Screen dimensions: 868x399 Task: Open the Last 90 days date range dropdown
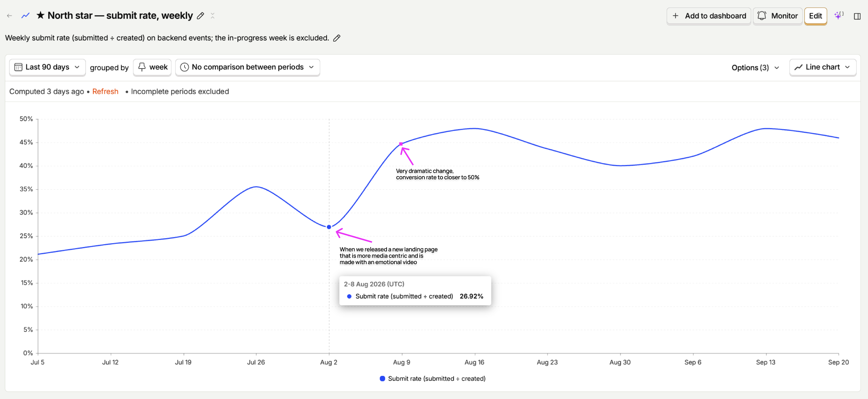coord(47,67)
